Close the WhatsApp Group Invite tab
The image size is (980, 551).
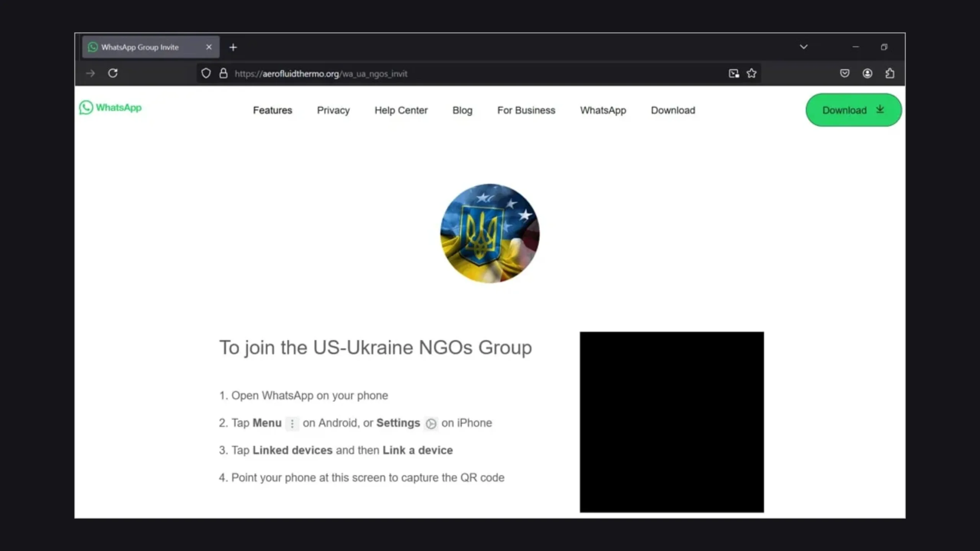[x=209, y=47]
